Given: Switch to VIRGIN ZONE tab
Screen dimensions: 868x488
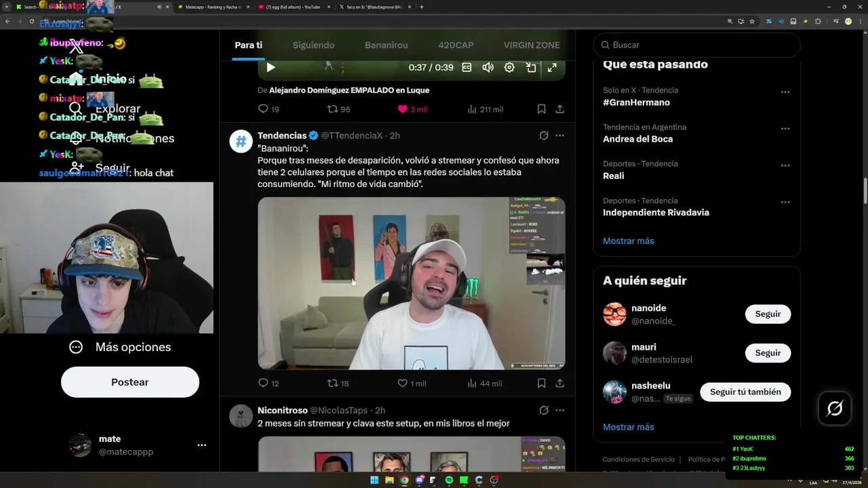Looking at the screenshot, I should 532,45.
